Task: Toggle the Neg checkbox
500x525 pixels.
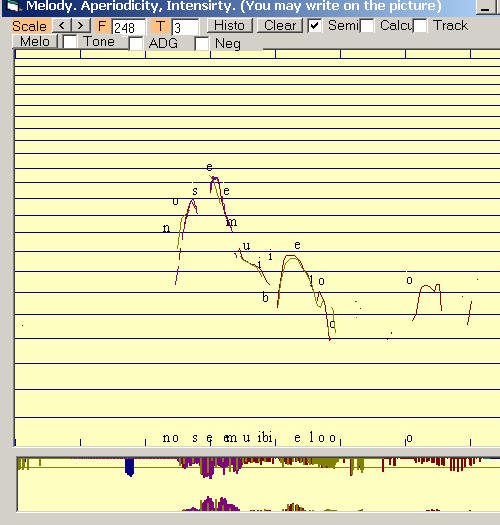Action: [202, 44]
